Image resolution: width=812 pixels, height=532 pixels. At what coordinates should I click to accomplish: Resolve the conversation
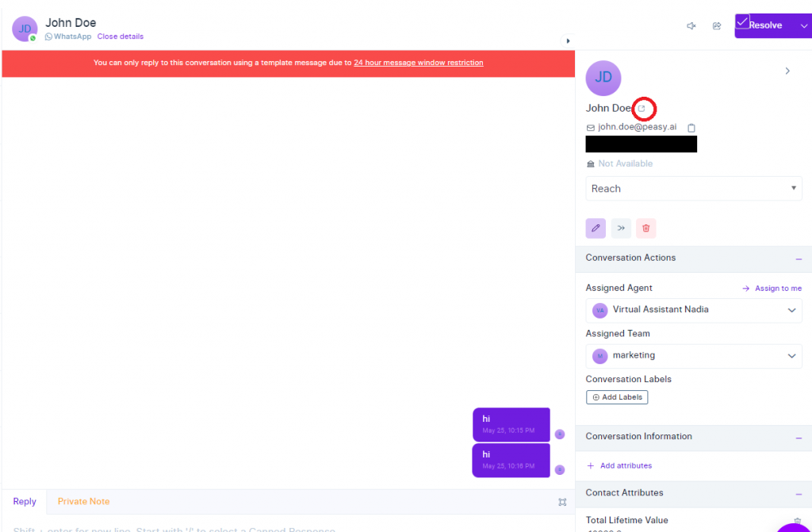pyautogui.click(x=765, y=25)
